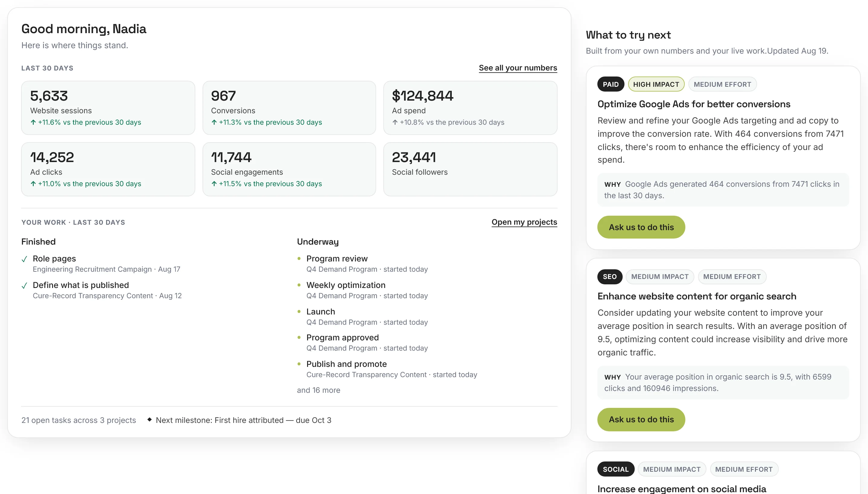868x494 pixels.
Task: Open the 5,633 Website sessions card
Action: tap(108, 108)
